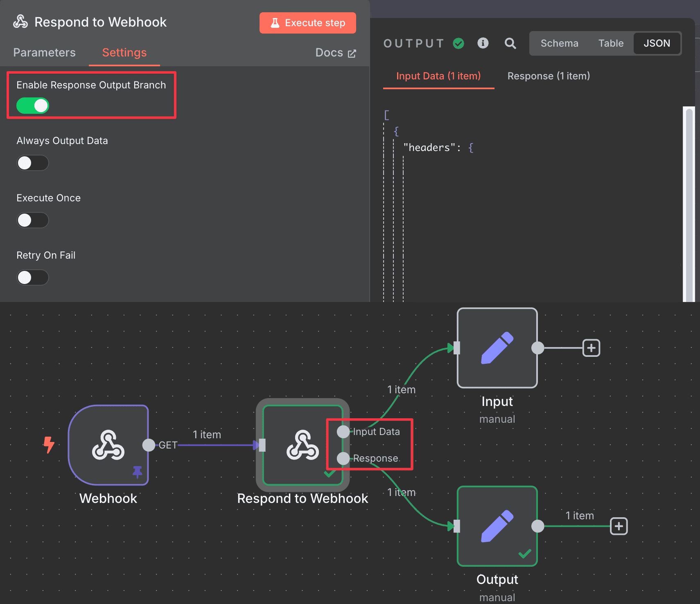Image resolution: width=700 pixels, height=604 pixels.
Task: Click the lightning bolt trigger icon near Webhook
Action: pyautogui.click(x=49, y=445)
